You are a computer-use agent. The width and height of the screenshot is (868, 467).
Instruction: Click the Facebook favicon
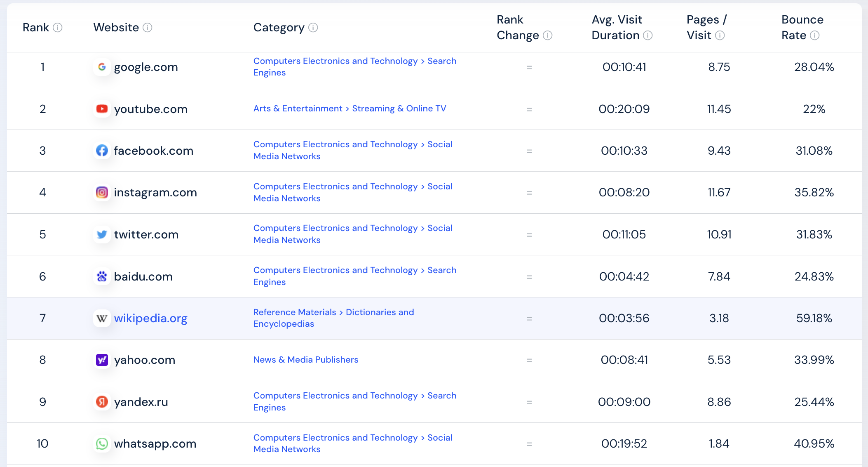[x=102, y=151]
